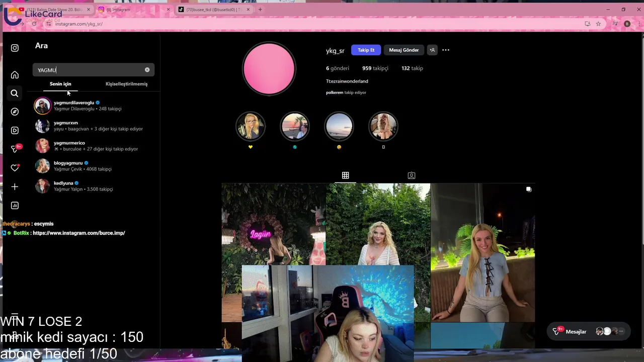The image size is (644, 362).
Task: Open the fourth story highlight with square label
Action: (x=383, y=126)
